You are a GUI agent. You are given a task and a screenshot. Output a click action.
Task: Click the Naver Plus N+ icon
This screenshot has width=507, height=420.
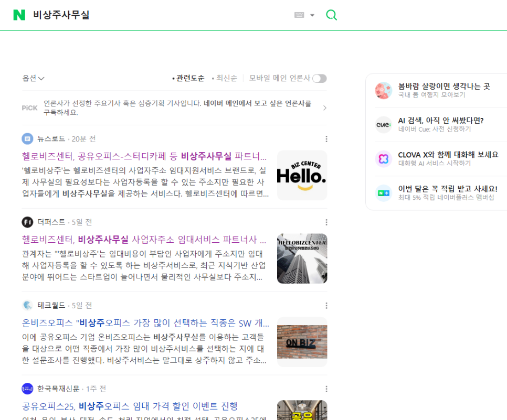point(384,193)
